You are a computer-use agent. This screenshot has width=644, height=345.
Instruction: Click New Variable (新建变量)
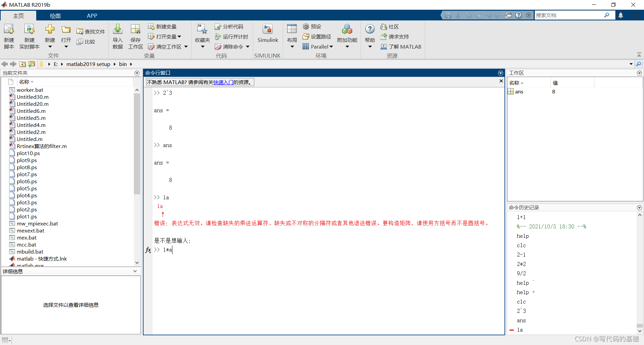click(162, 26)
